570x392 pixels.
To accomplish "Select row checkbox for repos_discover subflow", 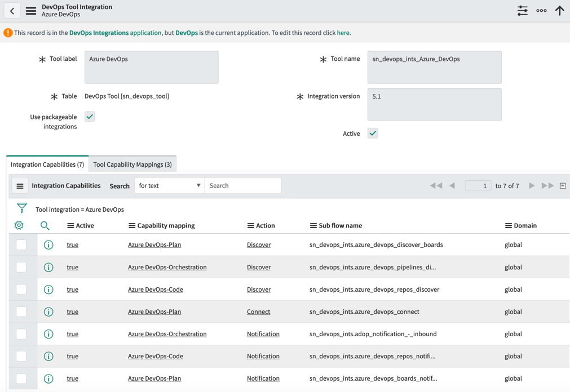I will pos(21,289).
